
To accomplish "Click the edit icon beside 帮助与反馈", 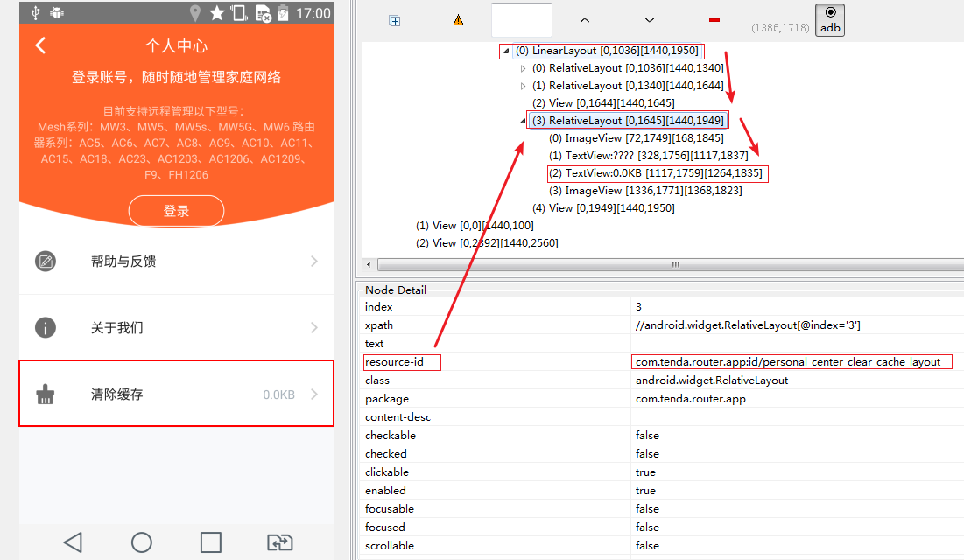I will [x=45, y=260].
